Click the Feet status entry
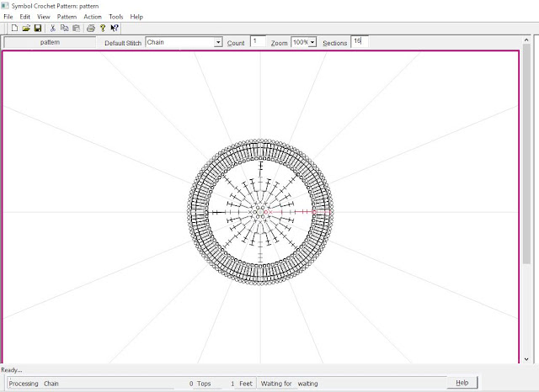 click(242, 384)
